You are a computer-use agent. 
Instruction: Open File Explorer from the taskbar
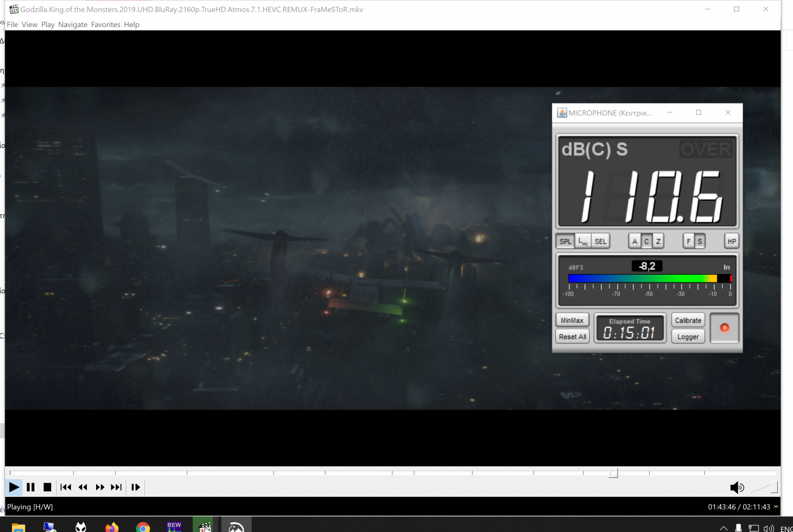click(x=18, y=527)
